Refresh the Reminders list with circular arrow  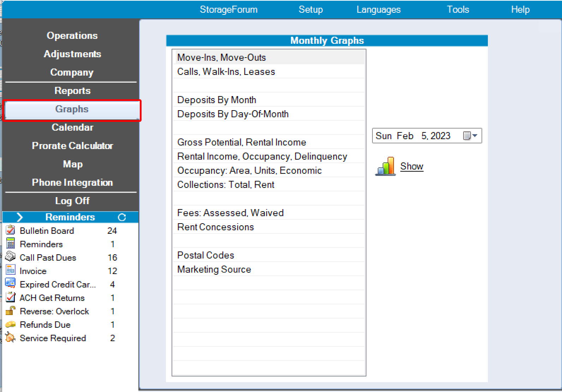122,217
